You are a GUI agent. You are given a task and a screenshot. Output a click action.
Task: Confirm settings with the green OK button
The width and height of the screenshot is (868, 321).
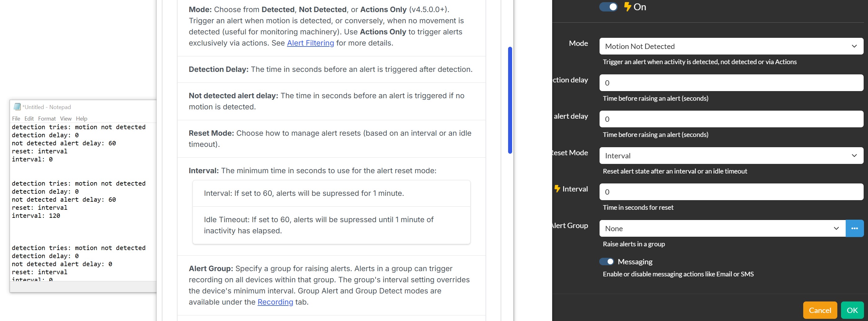[x=852, y=310]
